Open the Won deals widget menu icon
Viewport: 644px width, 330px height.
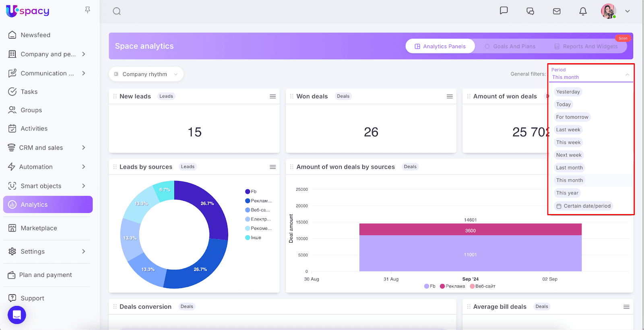tap(450, 97)
